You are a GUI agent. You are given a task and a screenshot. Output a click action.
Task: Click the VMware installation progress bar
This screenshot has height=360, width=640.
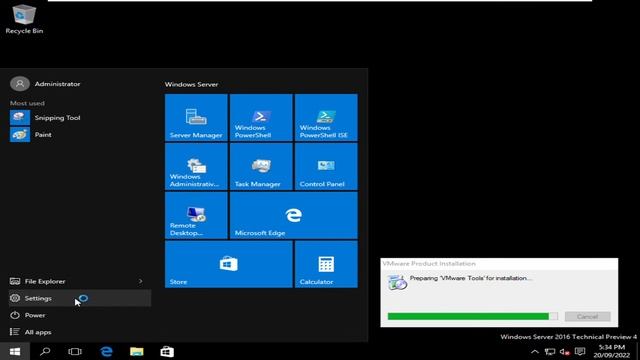pyautogui.click(x=473, y=316)
